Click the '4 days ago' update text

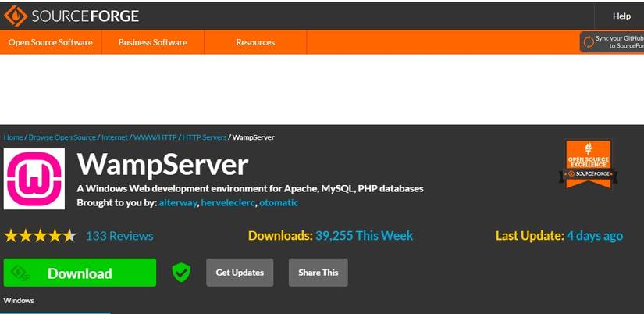coord(595,236)
